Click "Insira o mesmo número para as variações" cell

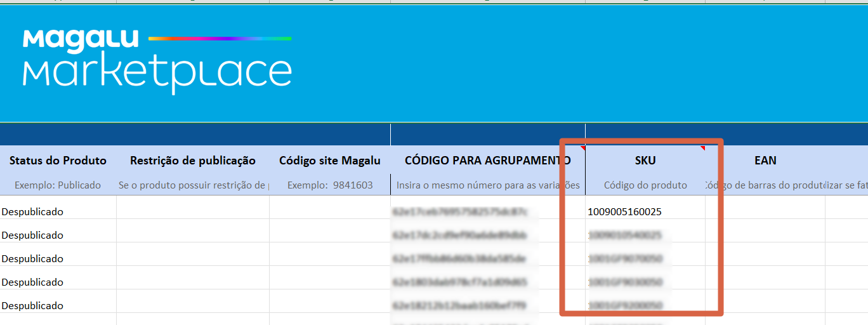(488, 185)
